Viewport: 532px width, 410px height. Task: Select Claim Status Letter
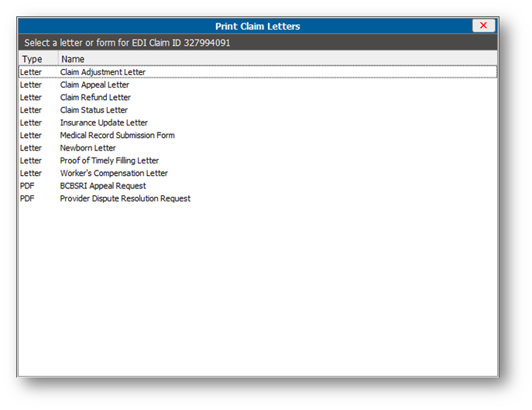[94, 110]
